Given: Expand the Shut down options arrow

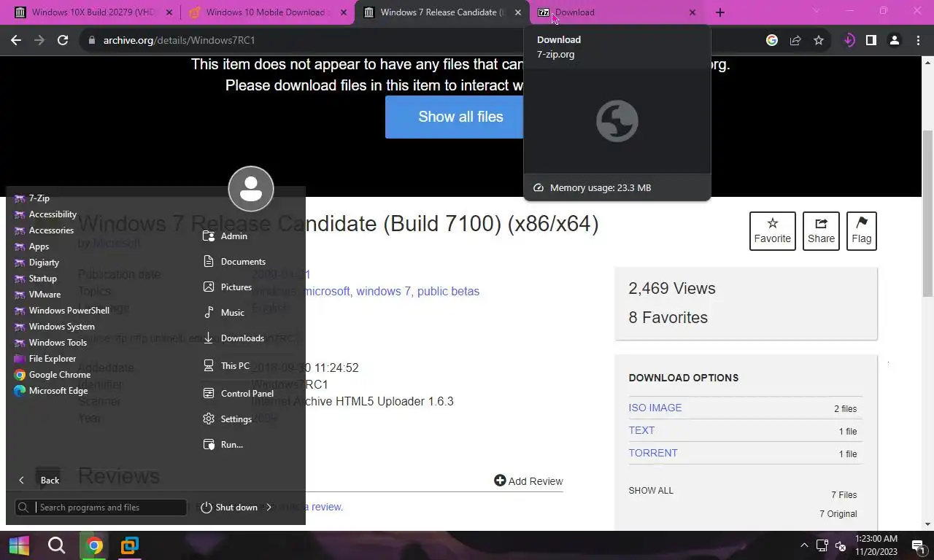Looking at the screenshot, I should 269,507.
